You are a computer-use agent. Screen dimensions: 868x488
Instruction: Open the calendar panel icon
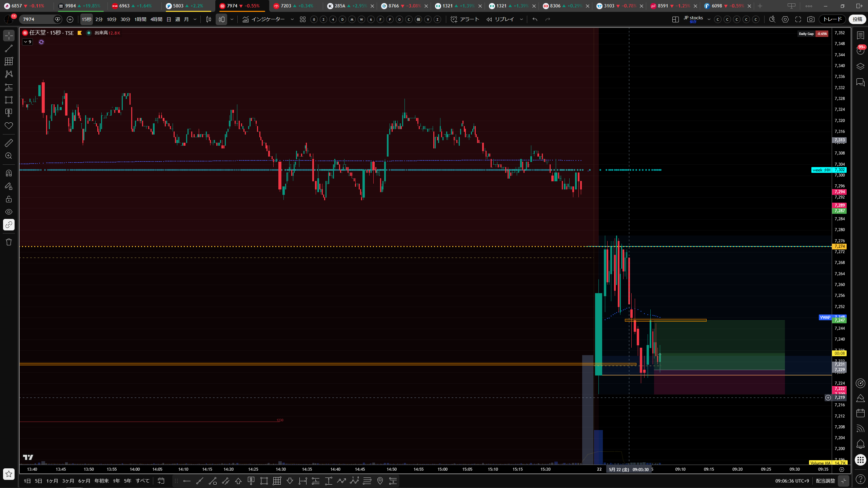(x=861, y=413)
